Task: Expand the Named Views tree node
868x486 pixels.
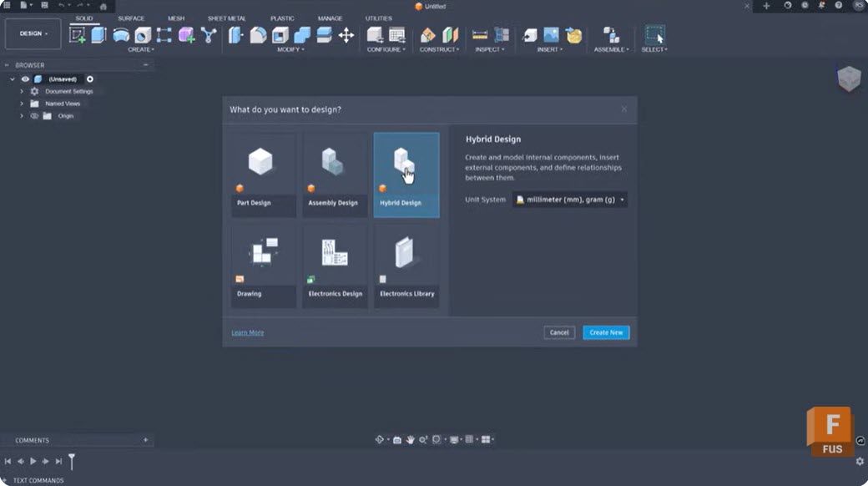Action: pos(22,104)
